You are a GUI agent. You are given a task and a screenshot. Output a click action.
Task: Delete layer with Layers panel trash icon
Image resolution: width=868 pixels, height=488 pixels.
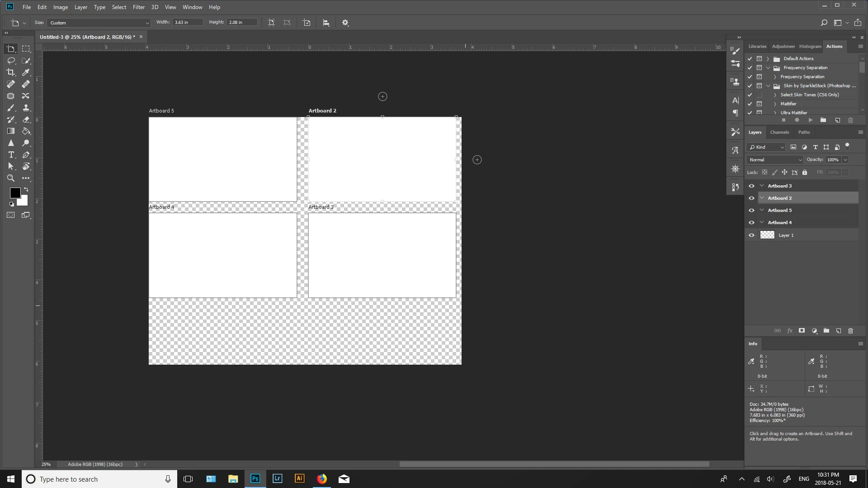tap(850, 331)
